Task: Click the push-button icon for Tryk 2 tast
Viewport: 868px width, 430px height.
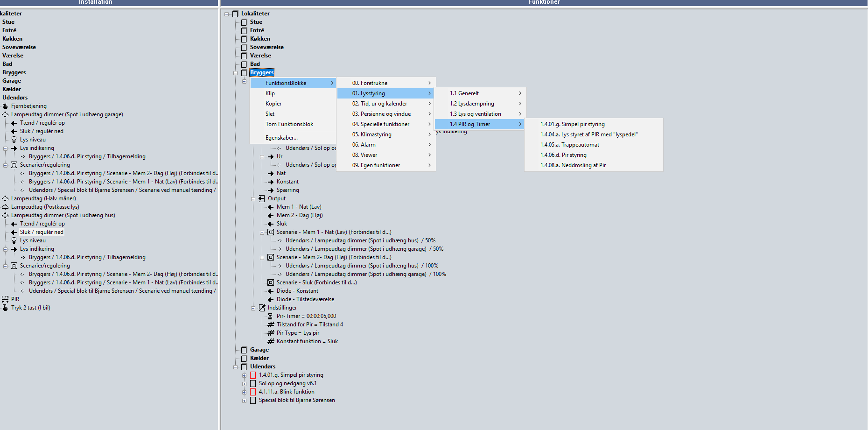Action: pos(5,308)
